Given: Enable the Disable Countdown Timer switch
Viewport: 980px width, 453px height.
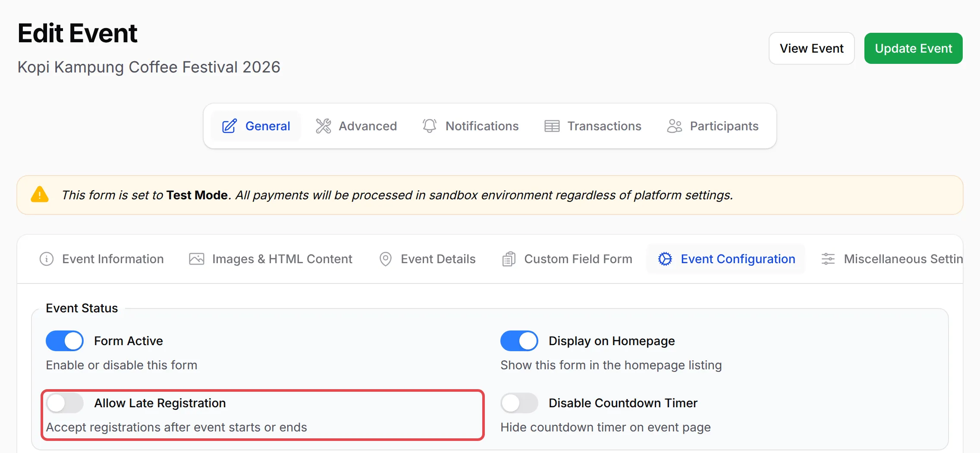Looking at the screenshot, I should tap(519, 403).
